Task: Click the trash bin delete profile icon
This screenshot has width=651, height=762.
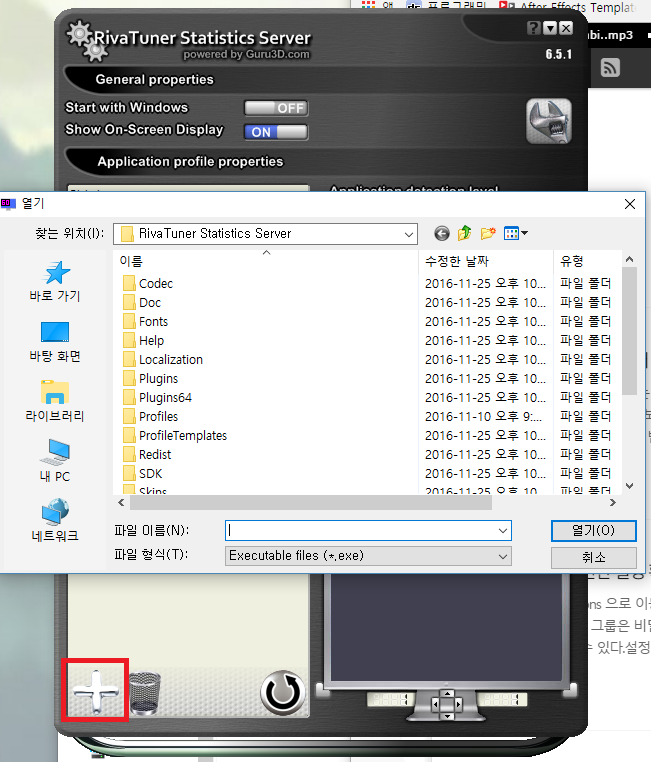Action: (x=145, y=693)
